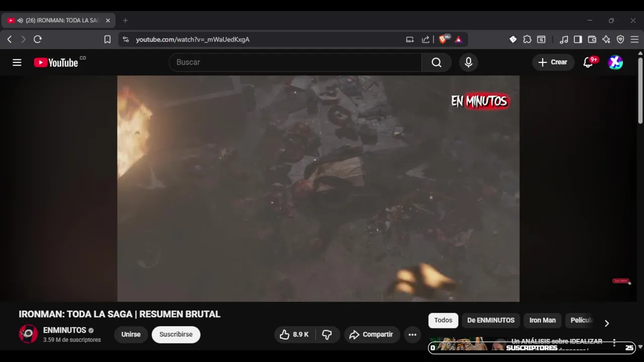Click the Compartir share button

click(371, 334)
